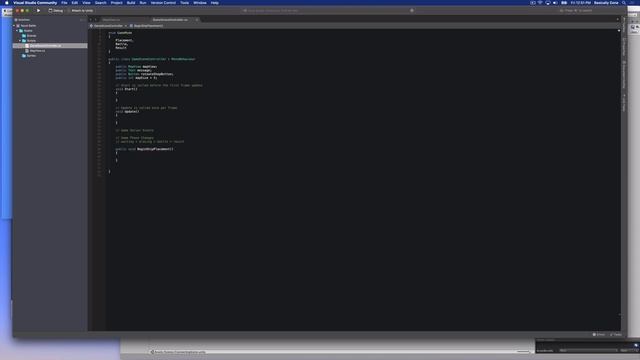640x360 pixels.
Task: Click the Solution pad options button
Action: point(82,20)
